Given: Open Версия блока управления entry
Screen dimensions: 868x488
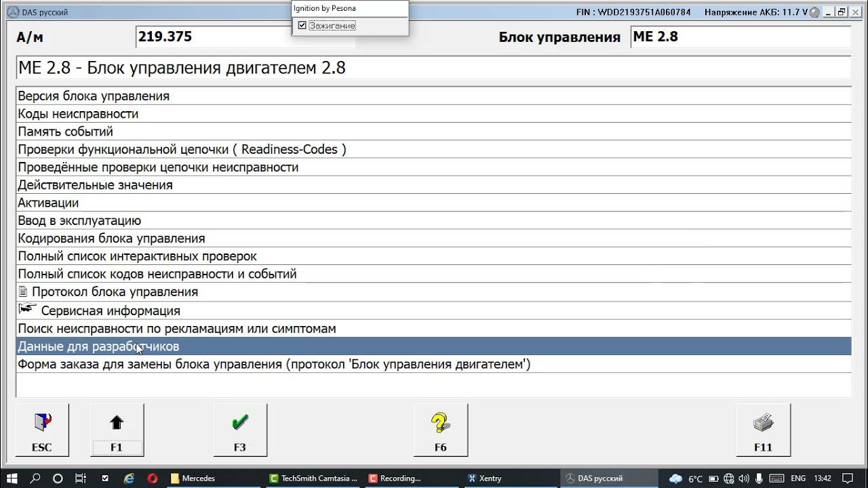Looking at the screenshot, I should pos(434,96).
